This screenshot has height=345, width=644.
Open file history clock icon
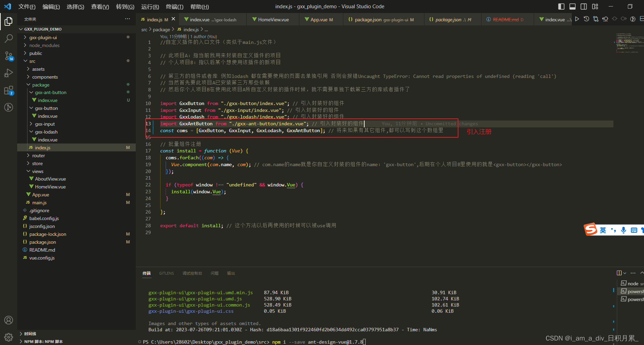coord(586,19)
